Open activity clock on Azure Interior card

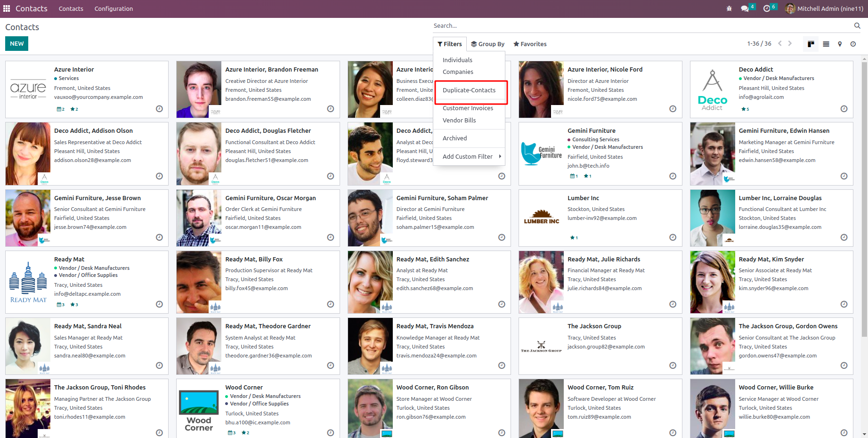(x=160, y=109)
